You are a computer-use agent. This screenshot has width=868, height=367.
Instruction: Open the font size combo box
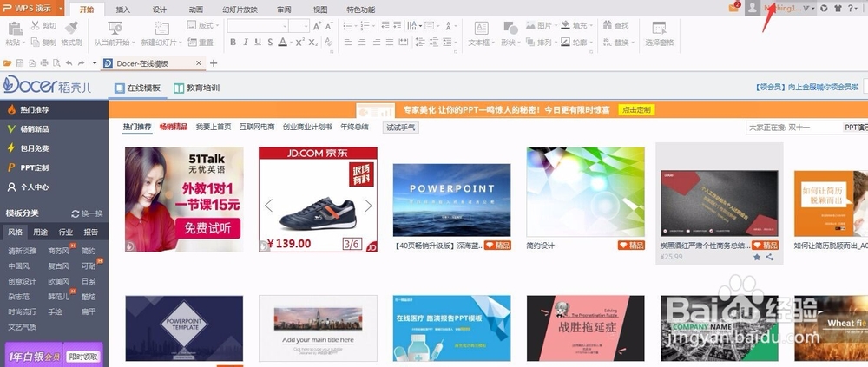coord(299,26)
